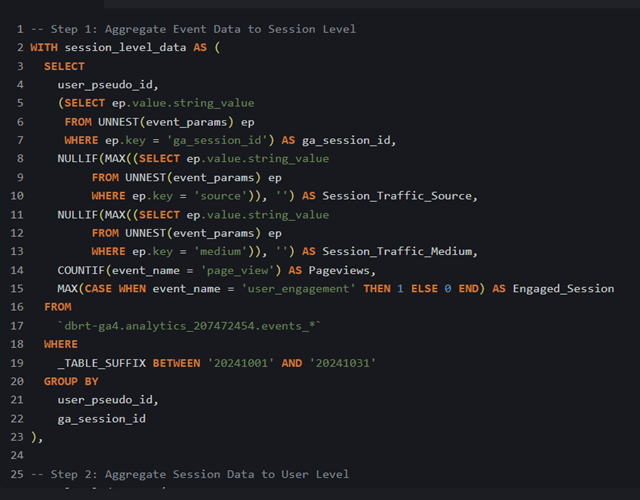Click line number 24 in the gutter
This screenshot has width=640, height=500.
tap(17, 456)
